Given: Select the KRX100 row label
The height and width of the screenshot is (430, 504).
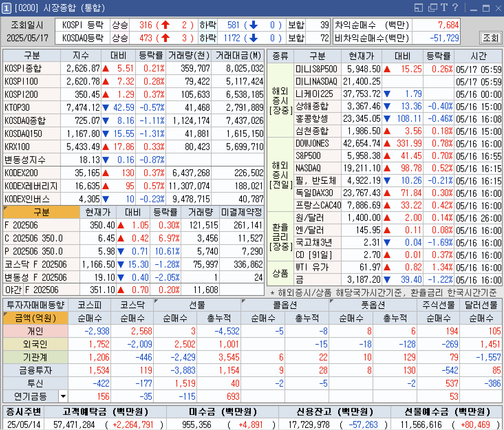Looking at the screenshot, I should (32, 147).
